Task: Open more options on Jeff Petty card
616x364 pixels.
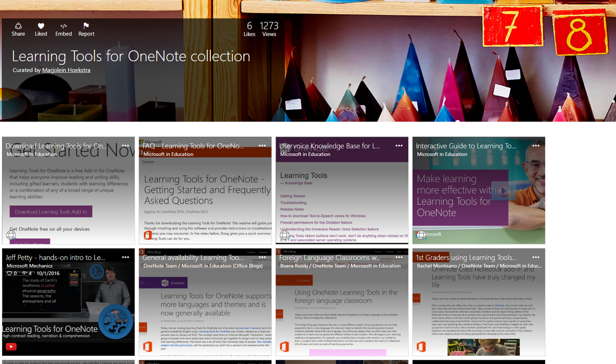Action: pos(125,258)
